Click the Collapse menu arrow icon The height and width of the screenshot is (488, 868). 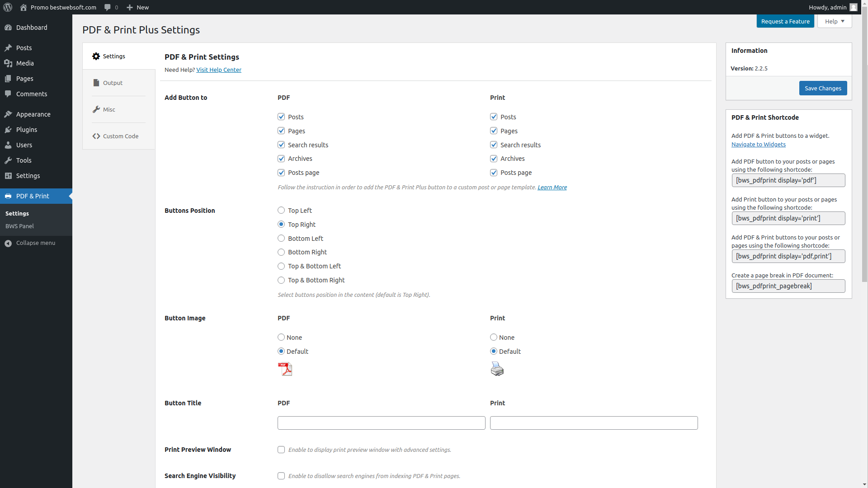[x=8, y=243]
